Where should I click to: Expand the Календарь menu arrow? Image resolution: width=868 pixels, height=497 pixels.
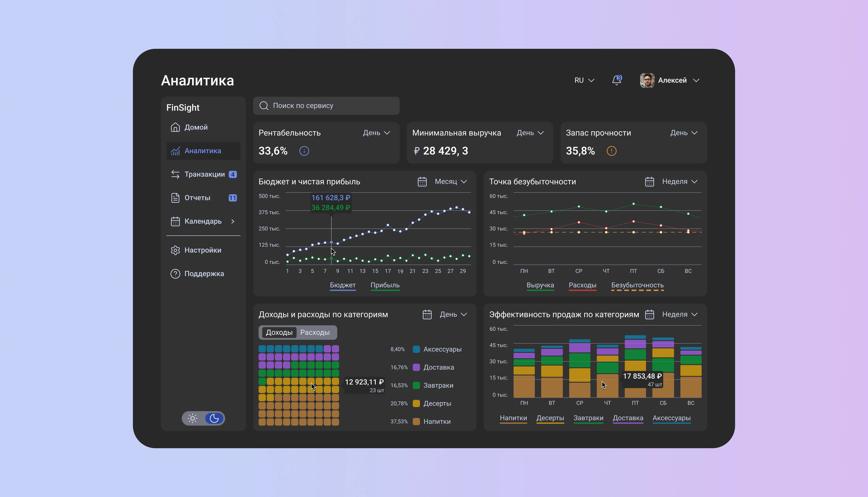233,221
